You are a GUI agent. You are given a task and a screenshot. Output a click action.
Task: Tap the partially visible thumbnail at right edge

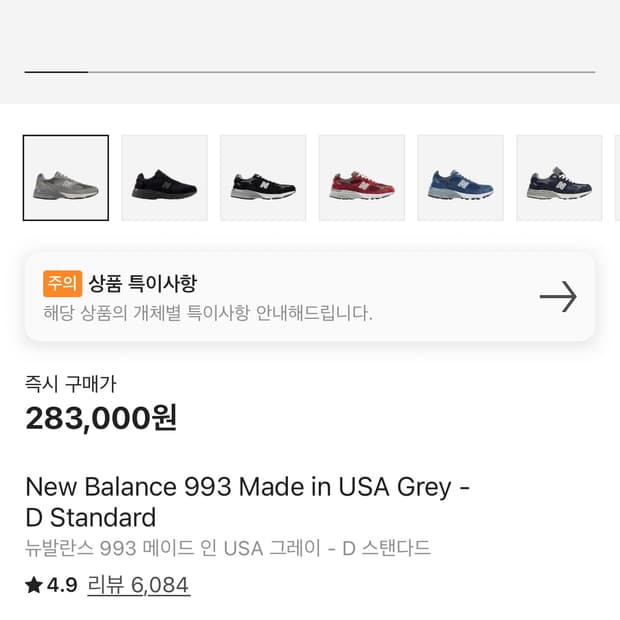click(x=616, y=178)
